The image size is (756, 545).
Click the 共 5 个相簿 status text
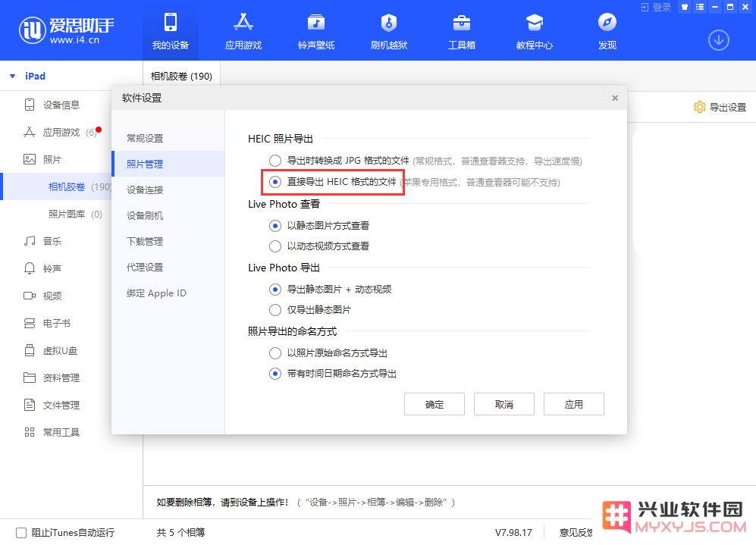[x=180, y=532]
